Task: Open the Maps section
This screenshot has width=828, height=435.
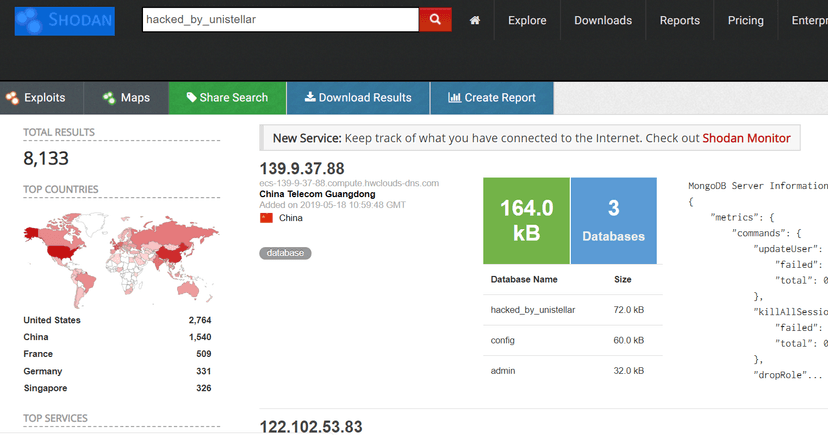Action: click(x=126, y=98)
